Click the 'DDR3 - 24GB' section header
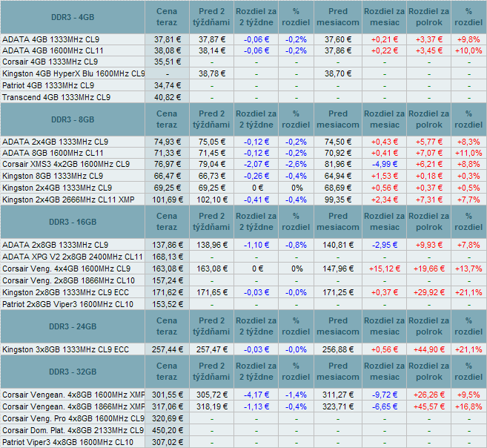This screenshot has height=448, width=487. (73, 326)
